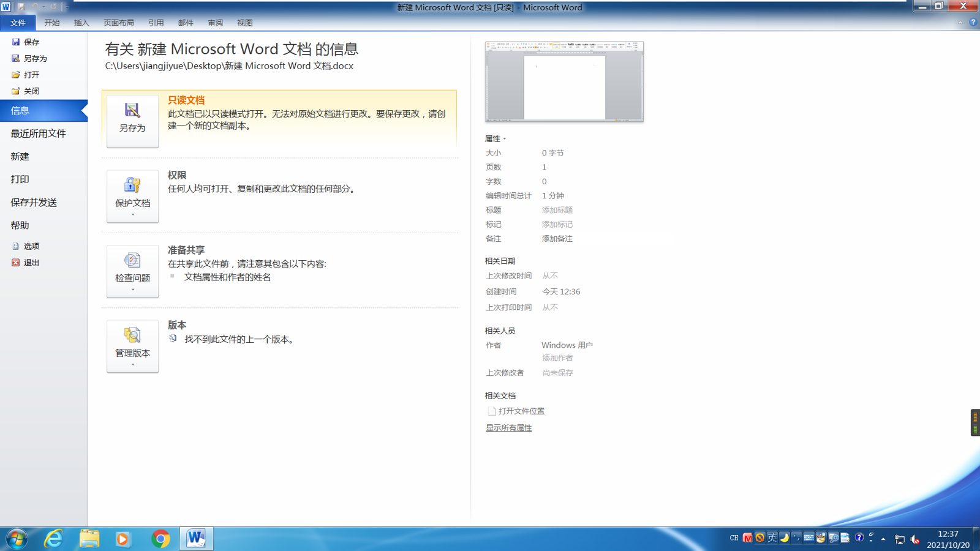Screen dimensions: 980x551
Task: Click the 添加标题 title field
Action: click(557, 210)
